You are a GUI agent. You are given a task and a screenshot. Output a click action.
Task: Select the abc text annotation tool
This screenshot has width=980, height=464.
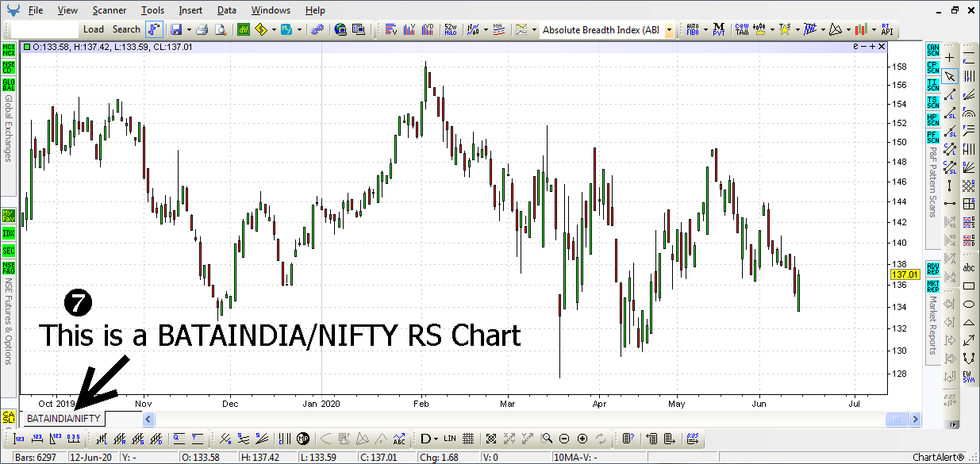click(x=969, y=268)
